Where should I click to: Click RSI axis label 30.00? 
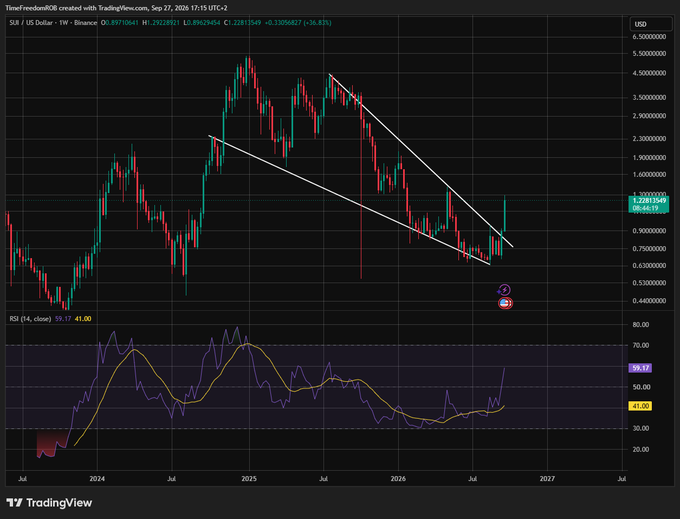641,428
